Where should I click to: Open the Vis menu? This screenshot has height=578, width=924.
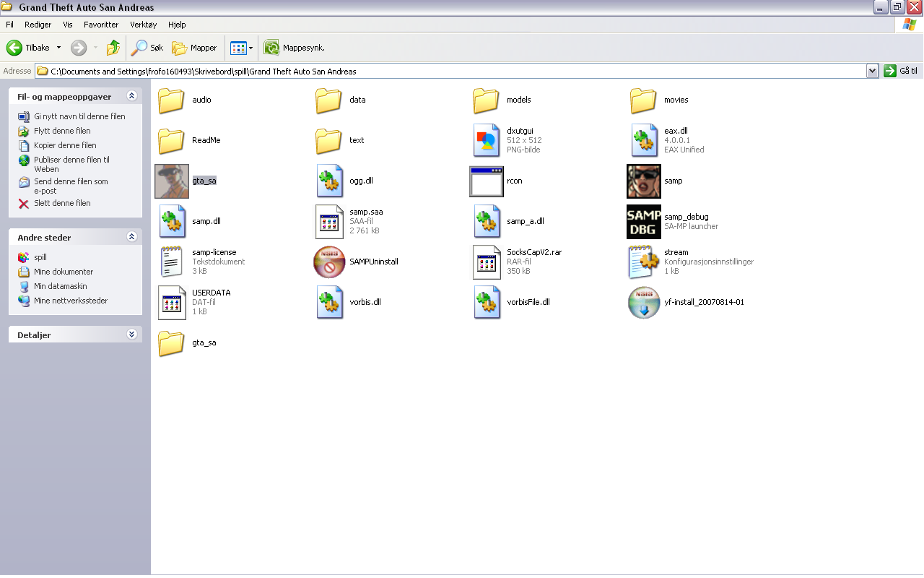click(x=68, y=25)
